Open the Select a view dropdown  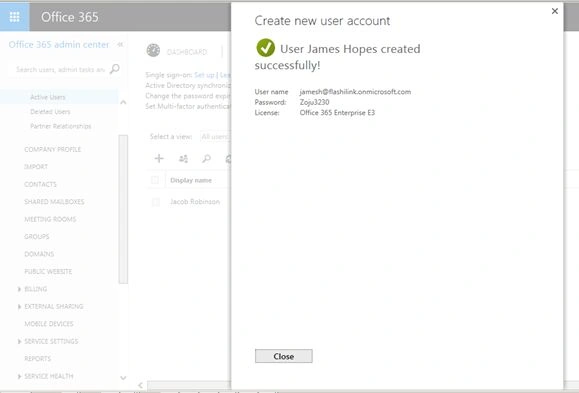(215, 137)
